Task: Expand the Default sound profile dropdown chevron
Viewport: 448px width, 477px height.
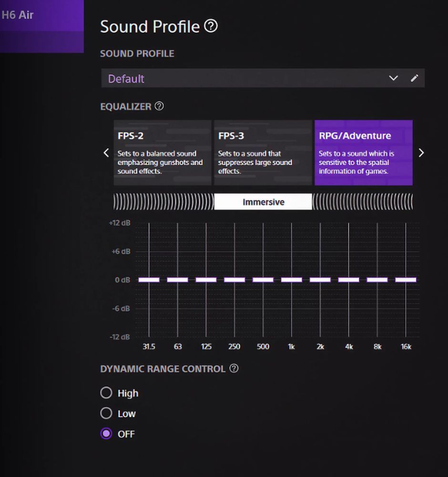Action: 393,78
